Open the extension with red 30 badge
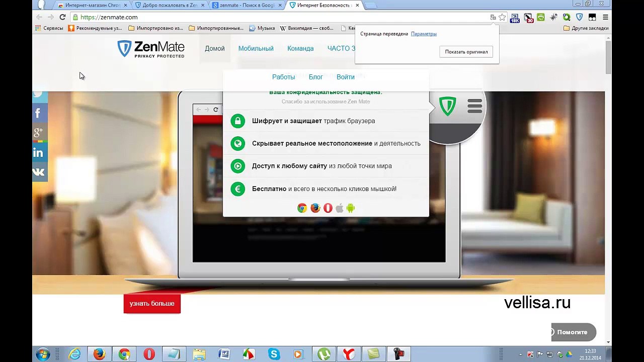This screenshot has width=644, height=362. coord(528,18)
